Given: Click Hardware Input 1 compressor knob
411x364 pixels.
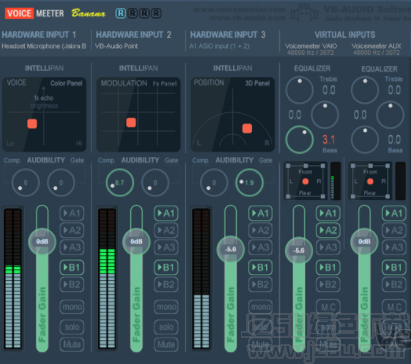Looking at the screenshot, I should pyautogui.click(x=26, y=182).
